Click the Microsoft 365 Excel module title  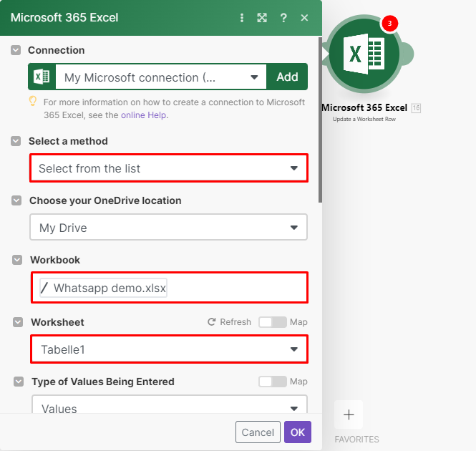point(364,107)
